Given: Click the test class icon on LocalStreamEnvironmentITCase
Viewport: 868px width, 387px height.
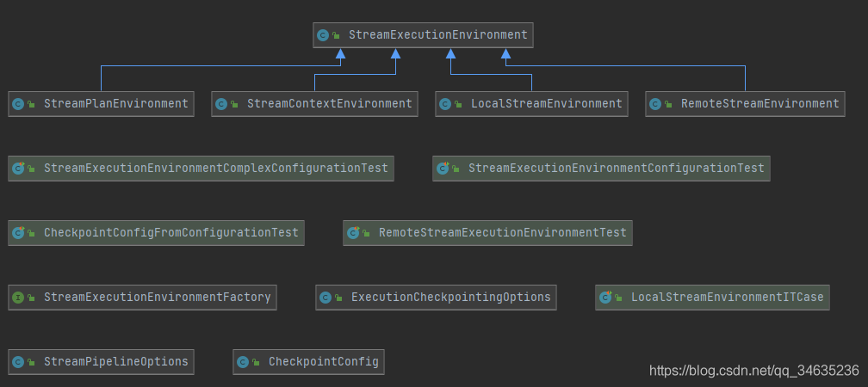Looking at the screenshot, I should pos(605,298).
